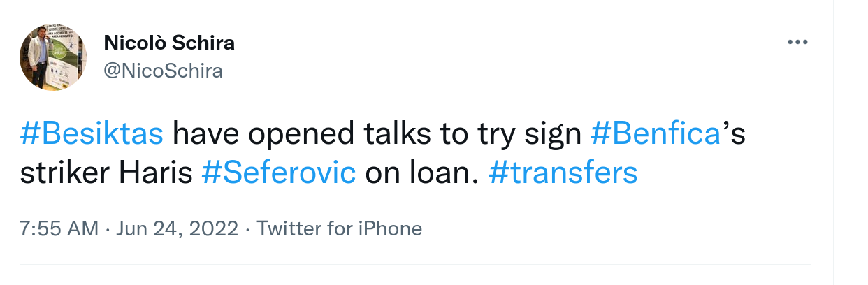
Task: Click the horizontal divider below the timestamp
Action: 415,265
